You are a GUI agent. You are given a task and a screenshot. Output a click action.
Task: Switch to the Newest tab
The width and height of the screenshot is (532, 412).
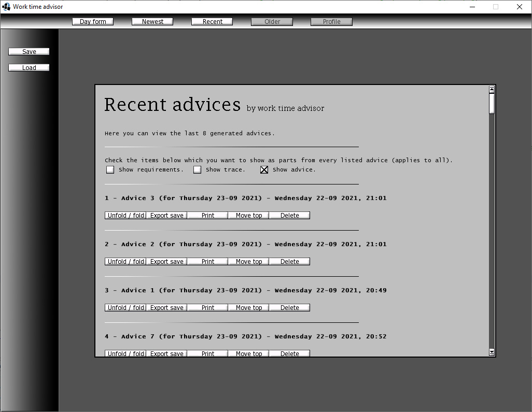[152, 22]
